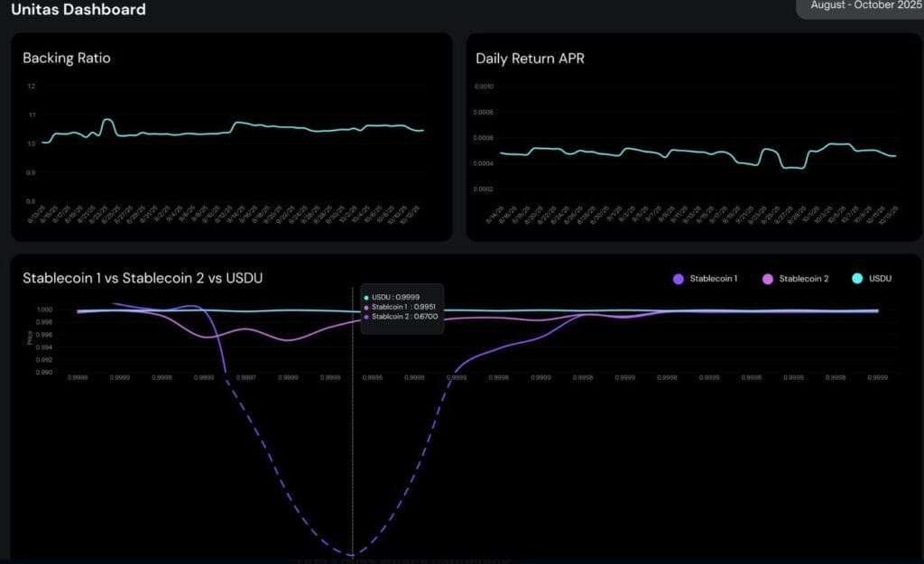This screenshot has width=924, height=564.
Task: Click the 1.2 label on Backing Ratio axis
Action: (32, 87)
